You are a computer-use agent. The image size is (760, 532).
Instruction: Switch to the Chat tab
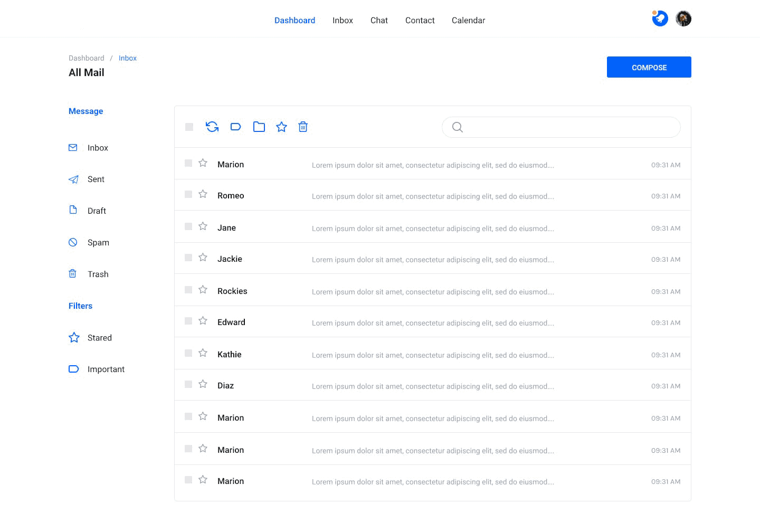click(x=379, y=20)
